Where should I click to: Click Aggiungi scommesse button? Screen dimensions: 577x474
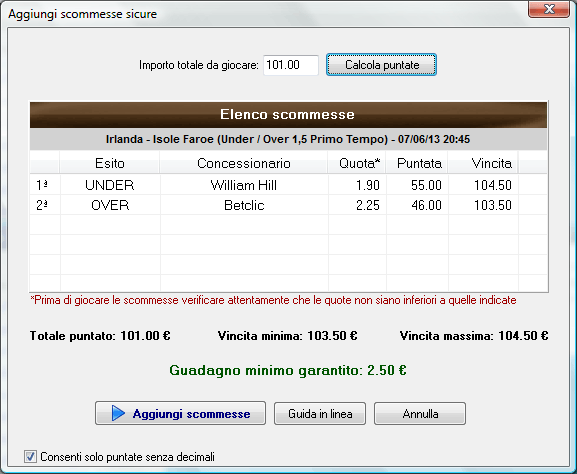180,413
